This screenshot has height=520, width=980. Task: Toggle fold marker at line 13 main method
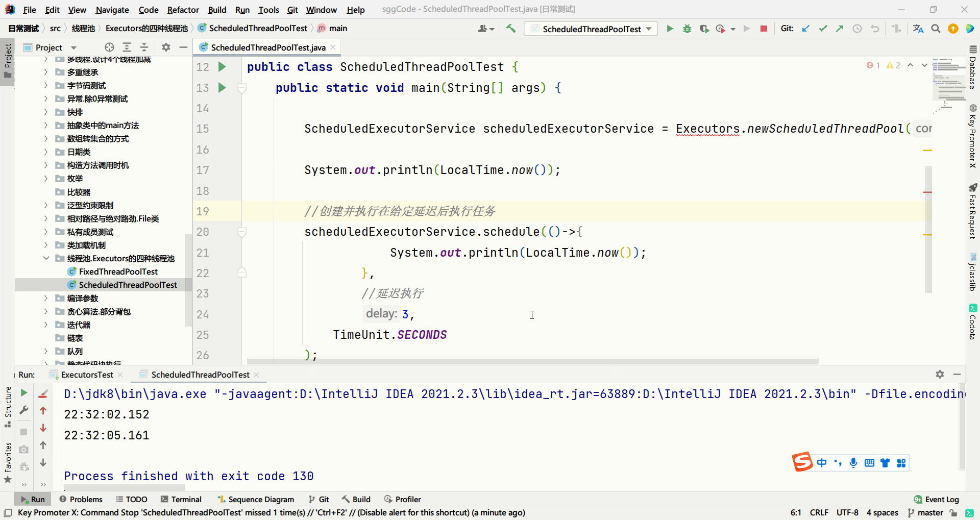coord(242,88)
